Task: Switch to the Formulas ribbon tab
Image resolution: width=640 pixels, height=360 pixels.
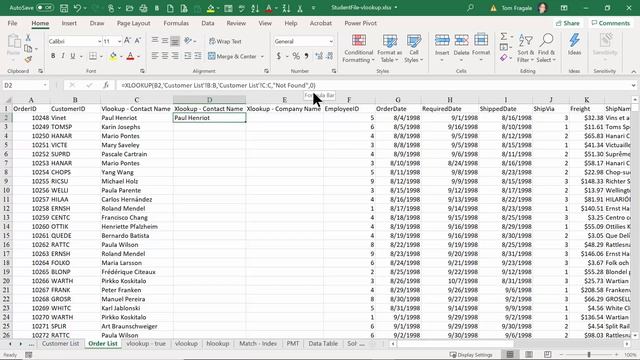Action: pyautogui.click(x=176, y=23)
